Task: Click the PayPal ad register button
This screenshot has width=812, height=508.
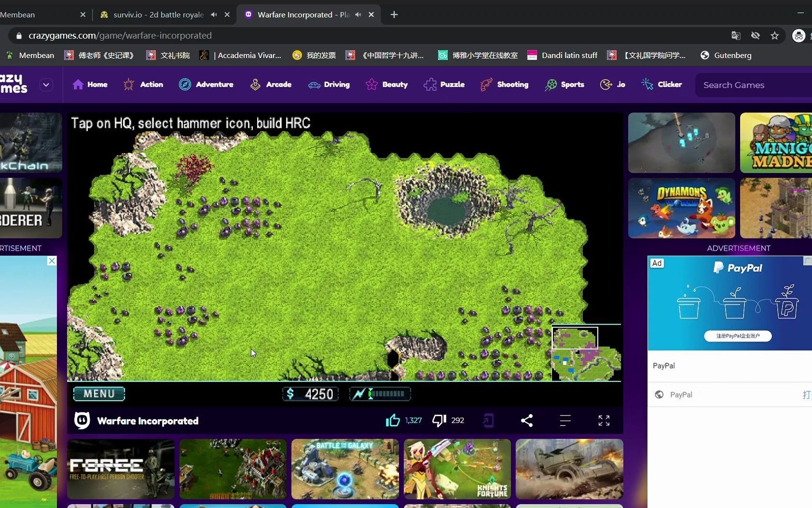Action: (738, 336)
